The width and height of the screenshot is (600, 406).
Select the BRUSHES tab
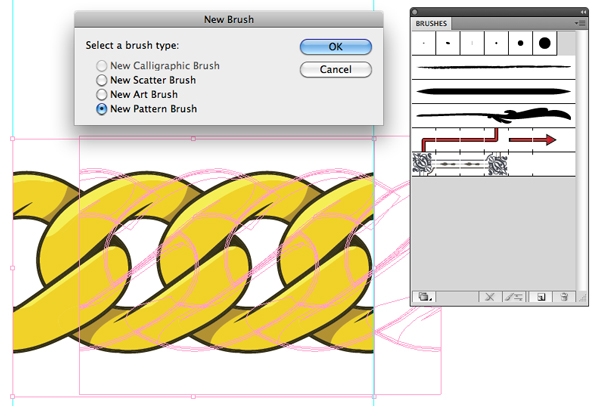431,23
